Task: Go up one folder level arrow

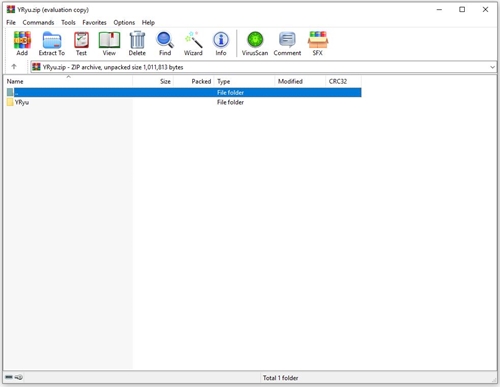Action: 14,67
